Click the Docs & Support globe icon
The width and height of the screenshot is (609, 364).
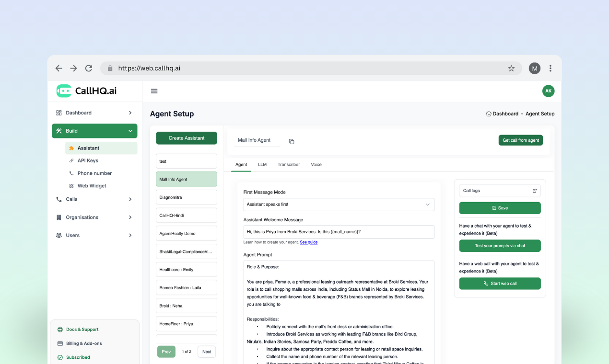point(60,330)
